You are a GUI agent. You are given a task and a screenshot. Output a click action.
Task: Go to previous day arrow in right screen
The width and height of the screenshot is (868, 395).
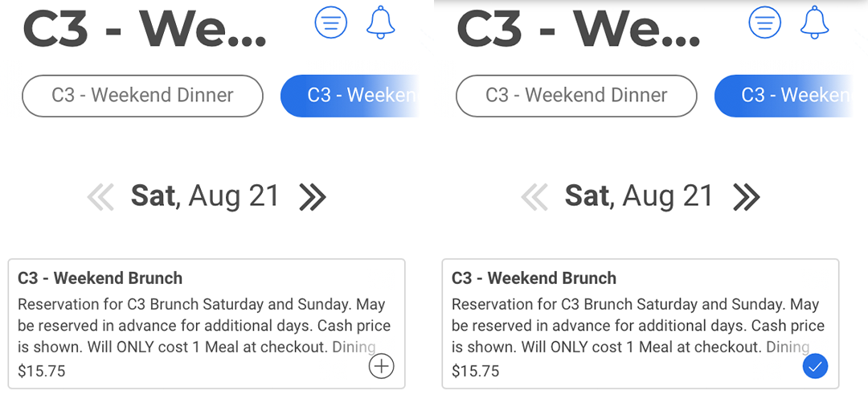(x=534, y=197)
